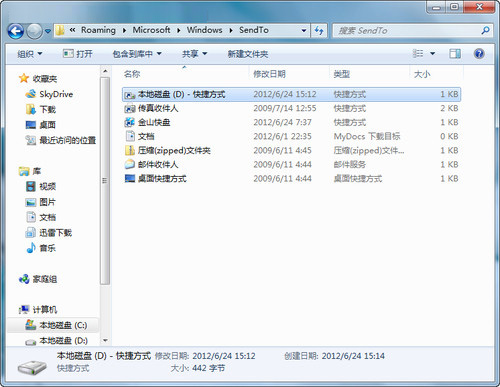Click the 计算机 computer icon
Viewport: 500px width, 387px height.
[24, 310]
